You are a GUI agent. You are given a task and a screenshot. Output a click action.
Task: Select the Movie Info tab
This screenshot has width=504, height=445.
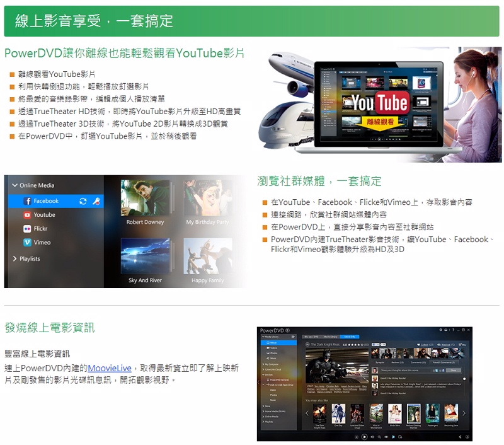tap(350, 337)
